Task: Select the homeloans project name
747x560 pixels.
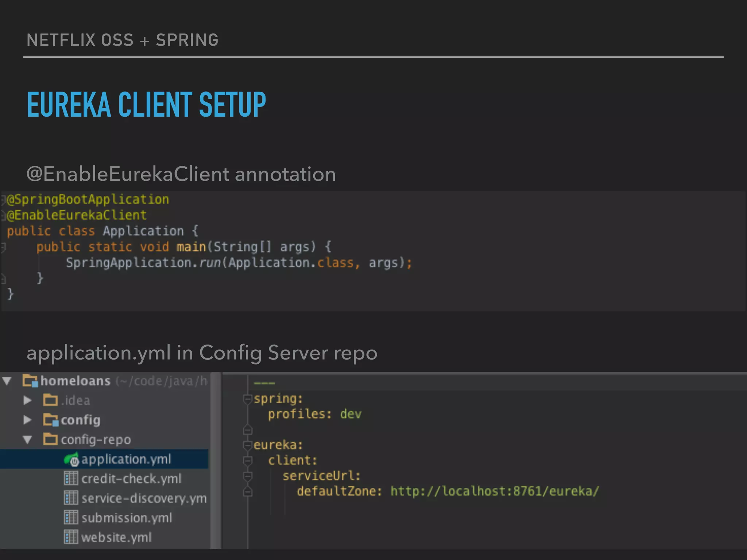Action: point(76,381)
